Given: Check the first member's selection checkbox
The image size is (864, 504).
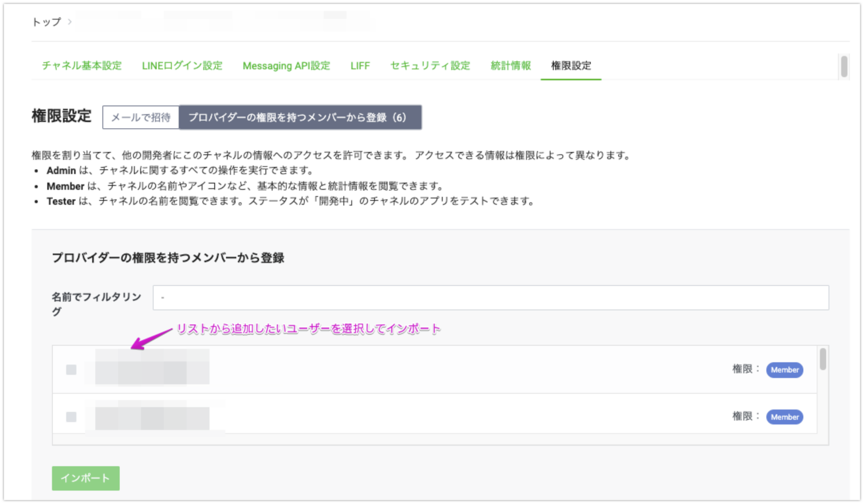Looking at the screenshot, I should pyautogui.click(x=71, y=370).
